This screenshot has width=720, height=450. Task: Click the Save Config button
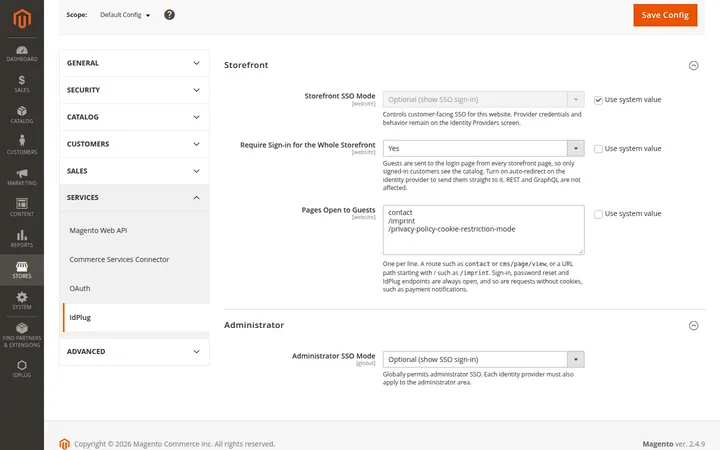665,15
